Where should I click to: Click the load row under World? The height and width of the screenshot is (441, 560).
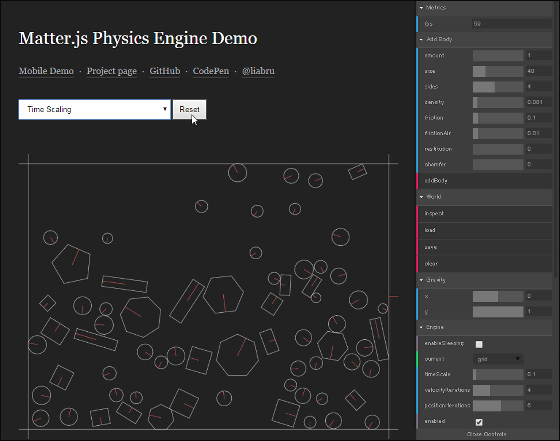[484, 230]
